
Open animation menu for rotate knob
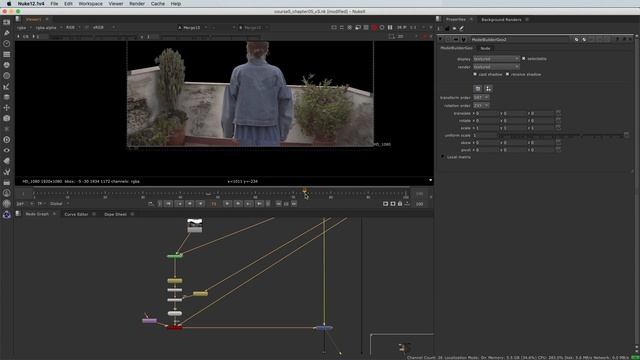558,120
